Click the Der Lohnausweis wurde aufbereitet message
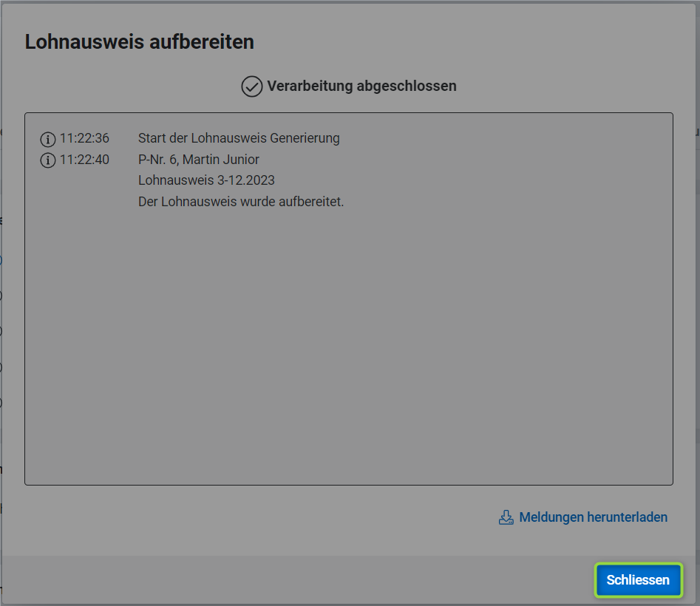Viewport: 700px width, 606px height. pos(241,202)
